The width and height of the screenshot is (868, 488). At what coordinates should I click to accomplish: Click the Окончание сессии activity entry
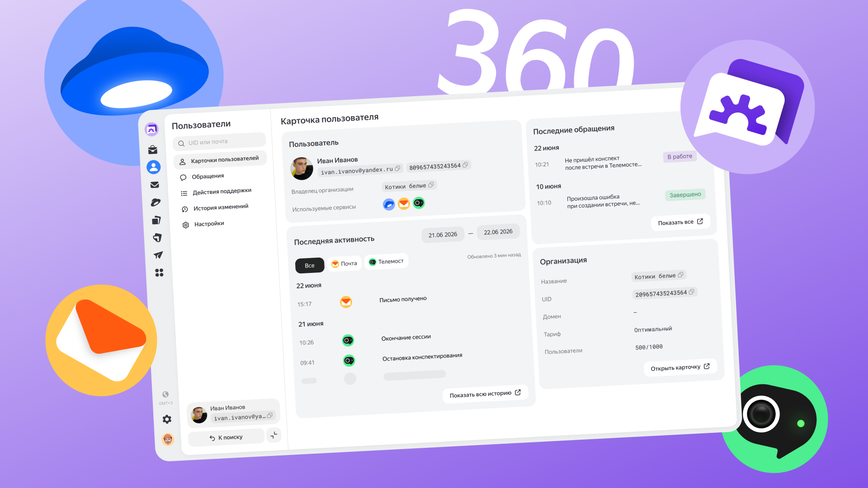tap(406, 338)
